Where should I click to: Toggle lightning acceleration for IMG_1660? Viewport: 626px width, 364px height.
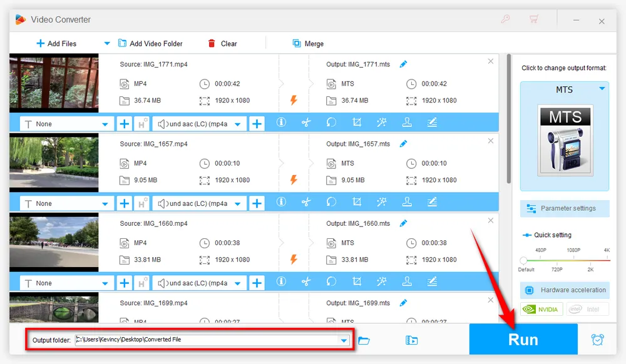click(x=294, y=260)
